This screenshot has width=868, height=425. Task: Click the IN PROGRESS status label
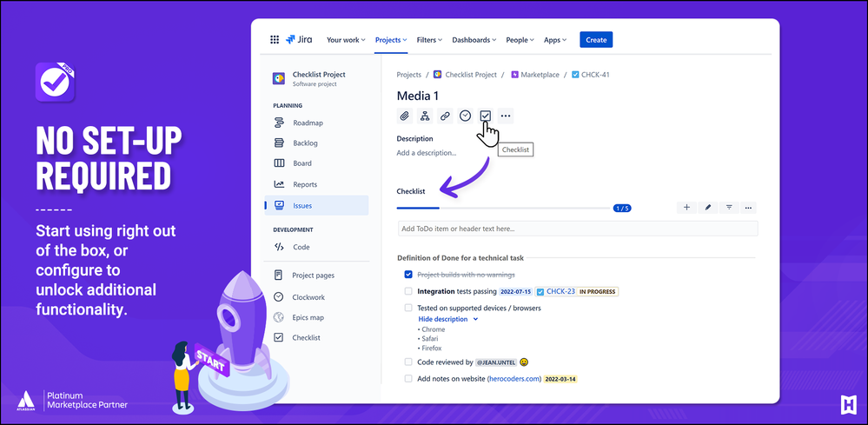[598, 292]
